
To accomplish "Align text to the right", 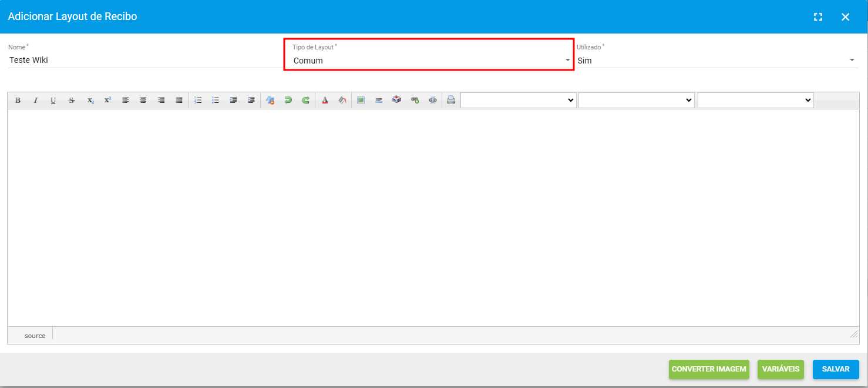I will 161,101.
